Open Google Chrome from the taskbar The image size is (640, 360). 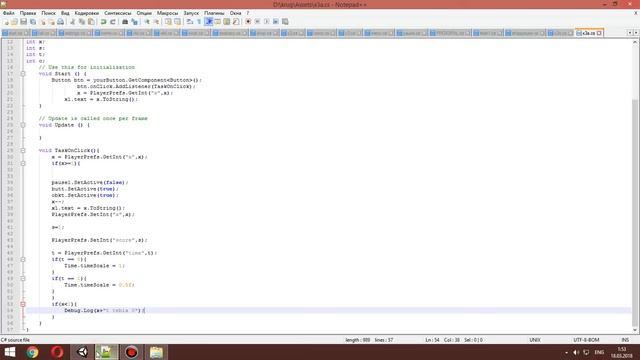[33, 352]
